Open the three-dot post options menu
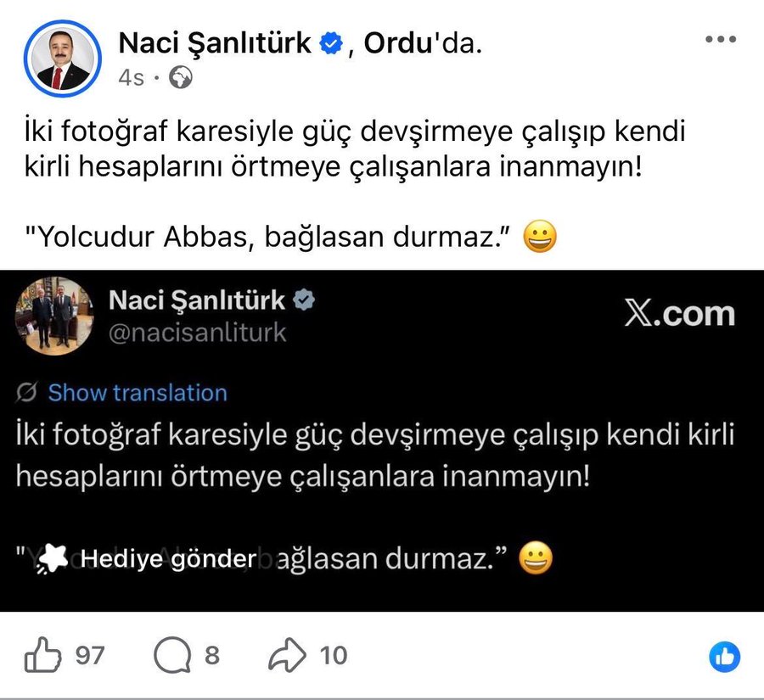The width and height of the screenshot is (764, 700). point(721,39)
